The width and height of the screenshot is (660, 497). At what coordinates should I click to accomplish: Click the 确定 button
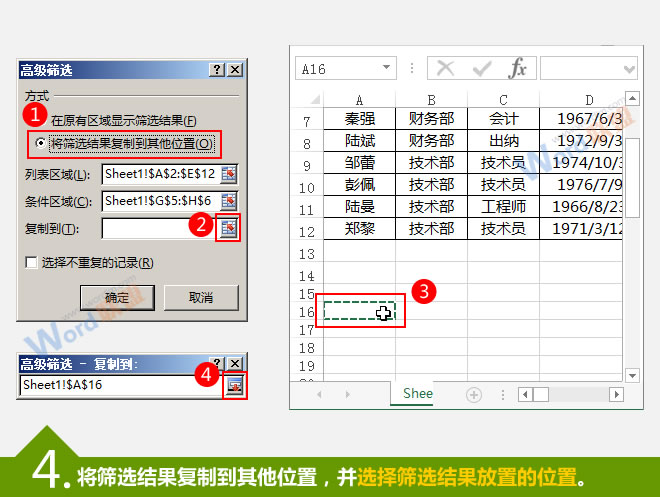point(117,298)
